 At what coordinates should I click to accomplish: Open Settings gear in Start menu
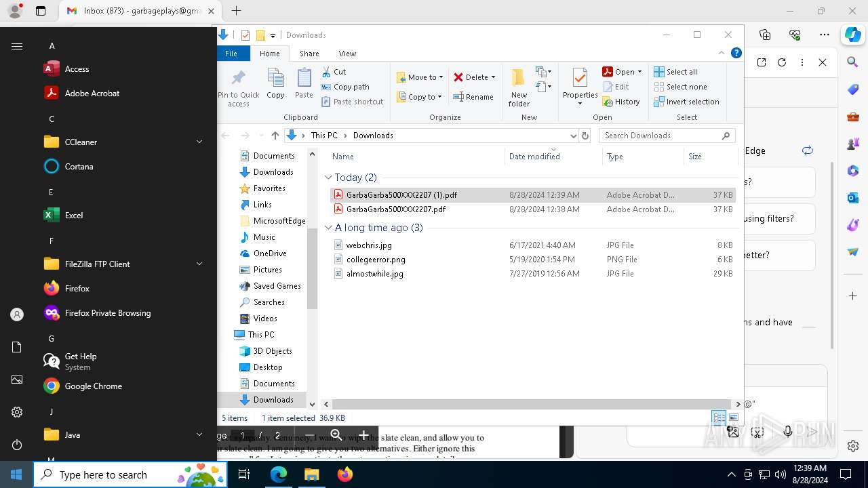pyautogui.click(x=17, y=412)
